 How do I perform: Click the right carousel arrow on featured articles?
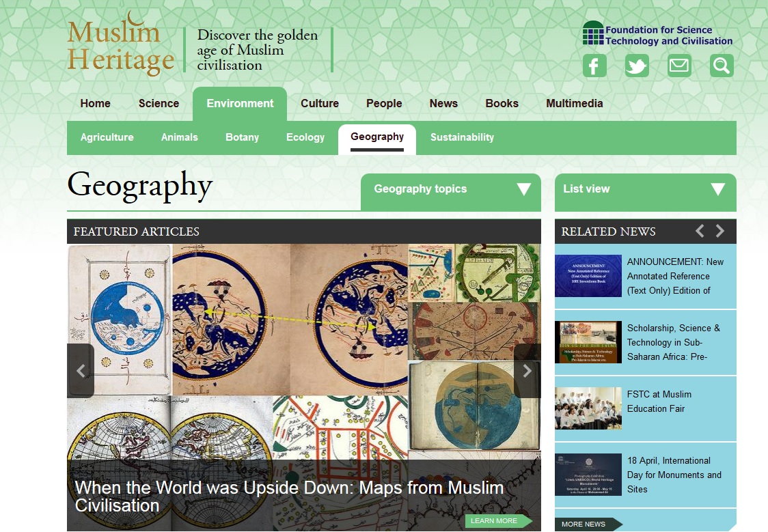[526, 370]
